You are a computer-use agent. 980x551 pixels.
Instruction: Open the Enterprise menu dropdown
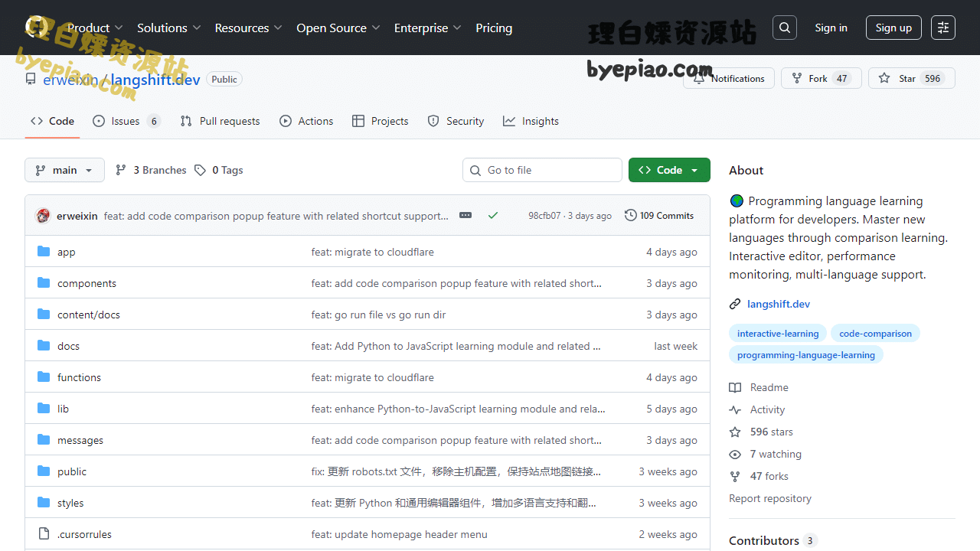coord(427,28)
